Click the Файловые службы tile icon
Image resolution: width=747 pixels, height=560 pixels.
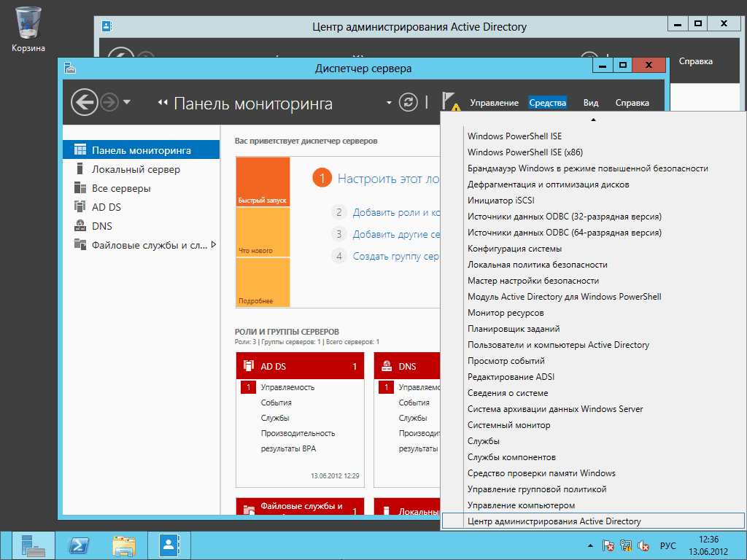click(249, 510)
